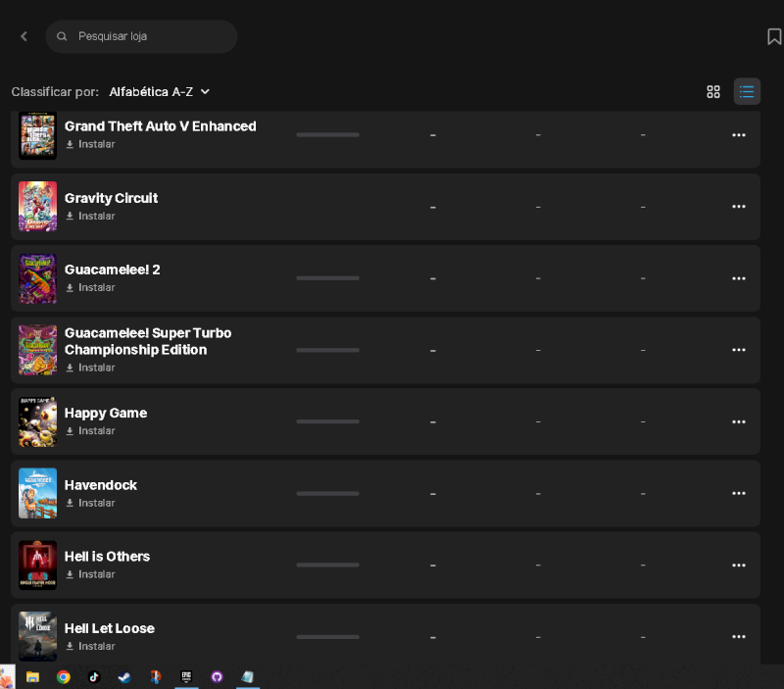Open Happy Game three-dot menu

point(739,422)
